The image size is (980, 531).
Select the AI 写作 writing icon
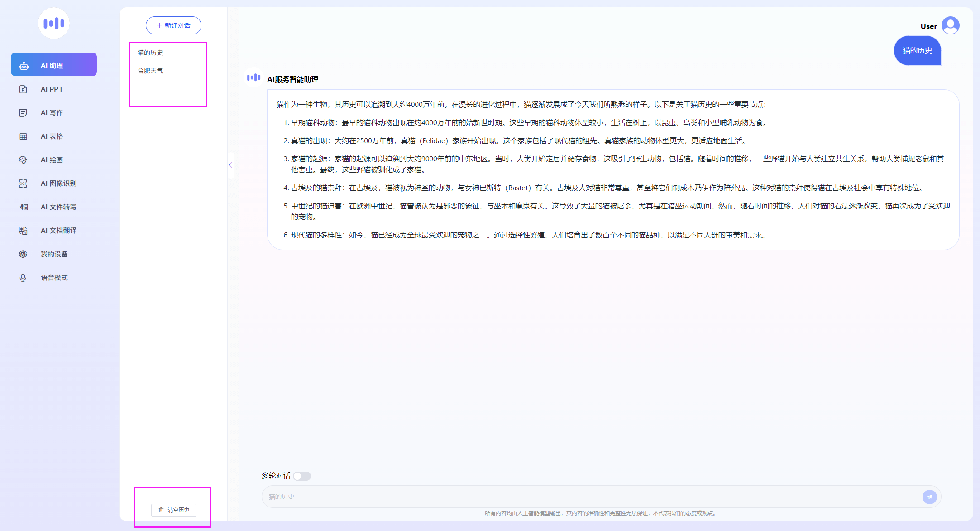(x=23, y=113)
